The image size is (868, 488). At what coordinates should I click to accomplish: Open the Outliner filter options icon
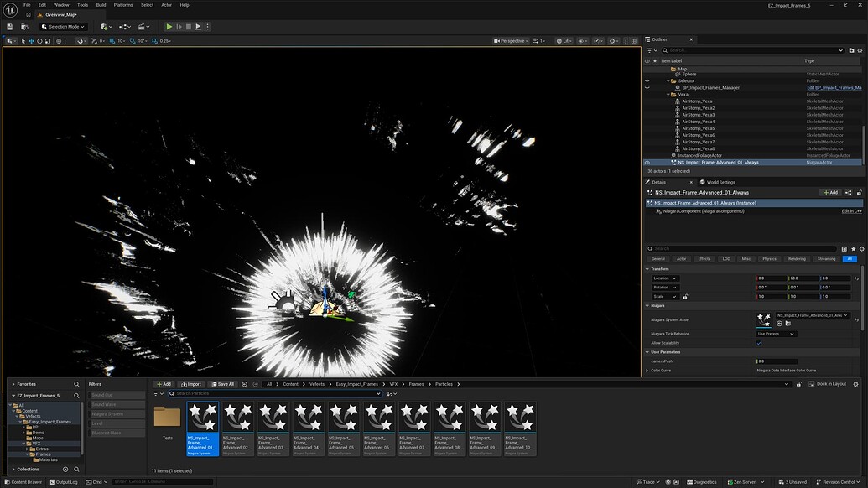pyautogui.click(x=652, y=50)
